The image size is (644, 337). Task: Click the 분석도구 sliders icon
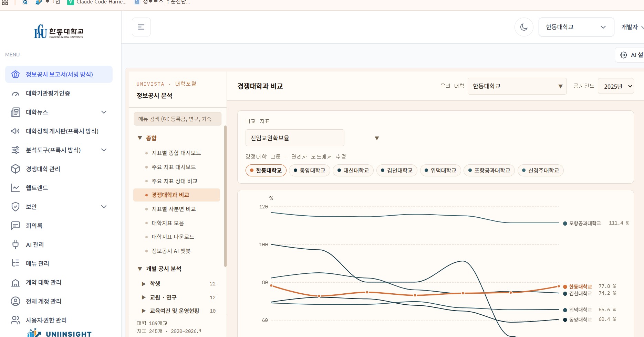(x=15, y=150)
